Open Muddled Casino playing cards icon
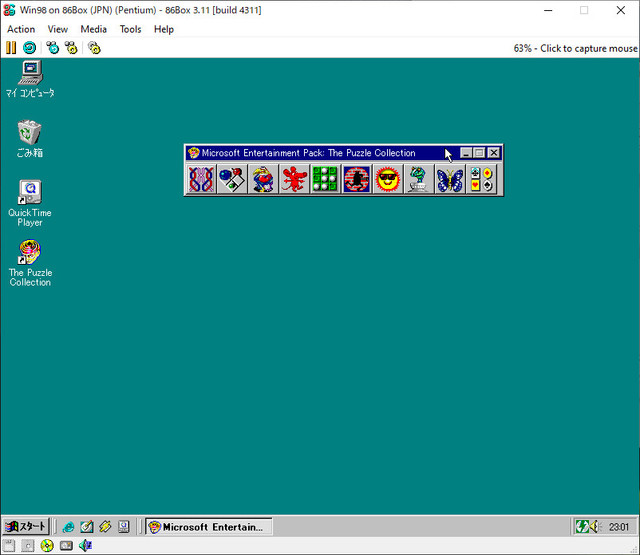 481,179
